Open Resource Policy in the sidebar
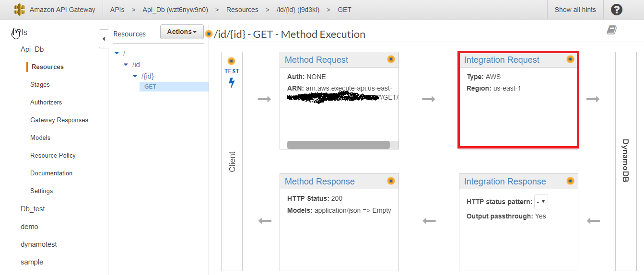 tap(53, 156)
